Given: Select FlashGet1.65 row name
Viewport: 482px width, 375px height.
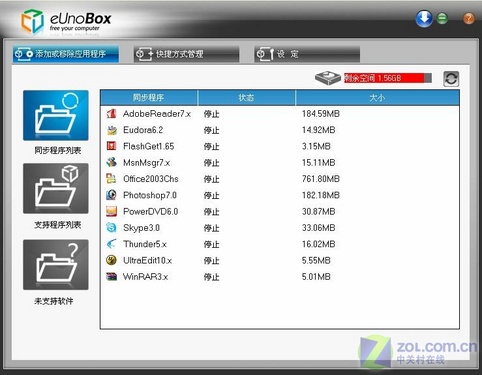Looking at the screenshot, I should pos(149,146).
